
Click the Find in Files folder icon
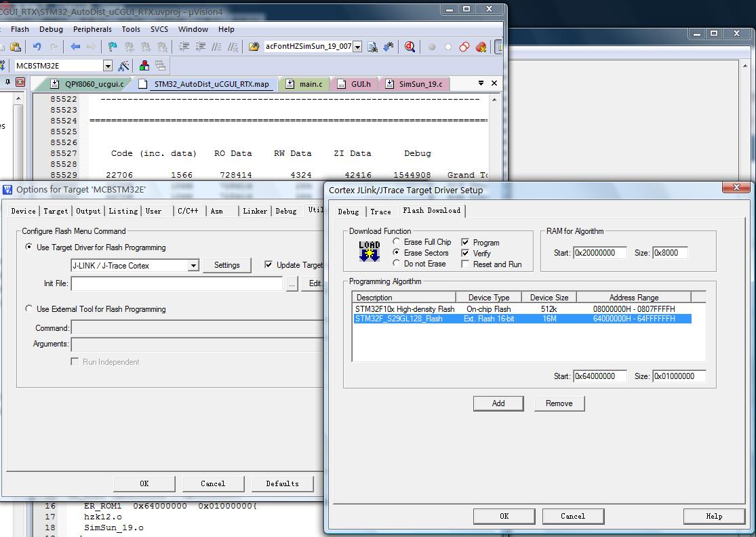[x=254, y=47]
